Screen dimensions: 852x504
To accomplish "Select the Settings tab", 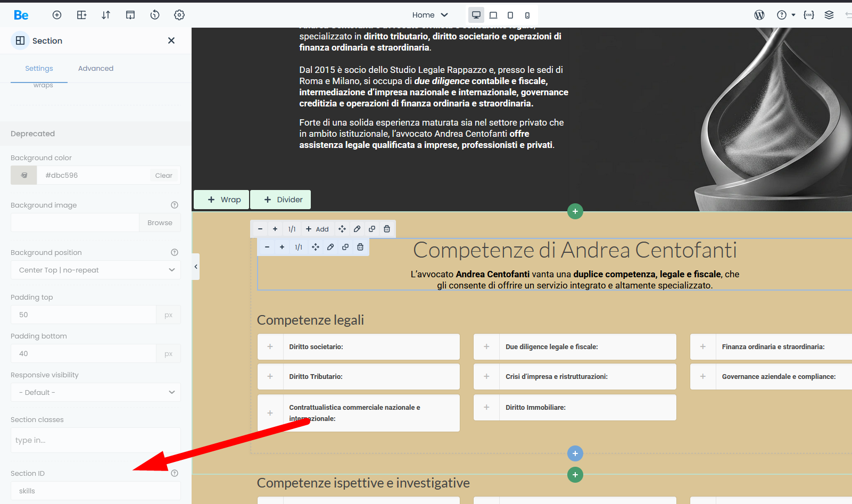I will (39, 68).
